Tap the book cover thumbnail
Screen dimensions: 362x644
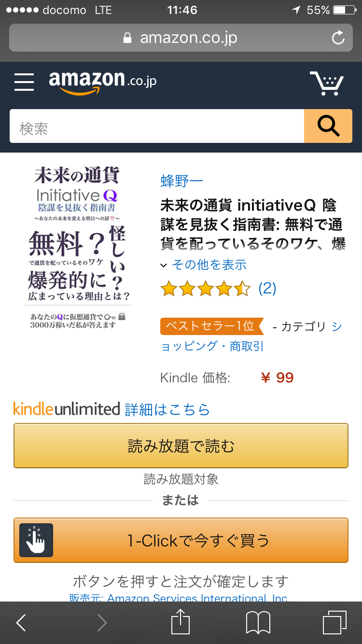point(78,247)
